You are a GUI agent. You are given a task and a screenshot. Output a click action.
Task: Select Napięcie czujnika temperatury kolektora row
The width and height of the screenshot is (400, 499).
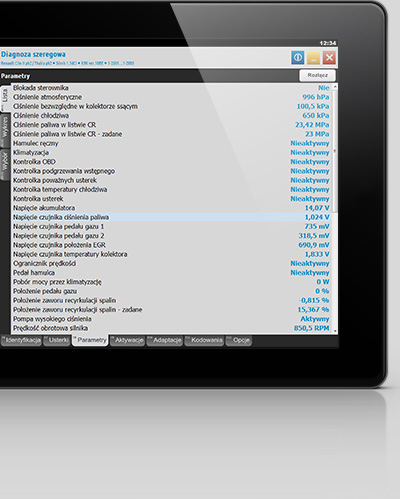coord(172,254)
